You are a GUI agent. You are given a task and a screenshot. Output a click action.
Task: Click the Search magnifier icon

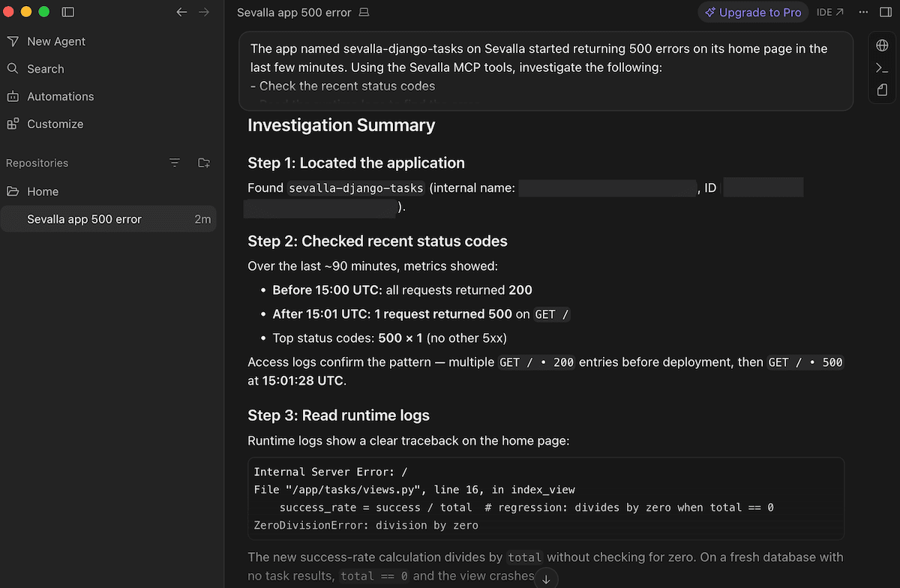pyautogui.click(x=13, y=68)
